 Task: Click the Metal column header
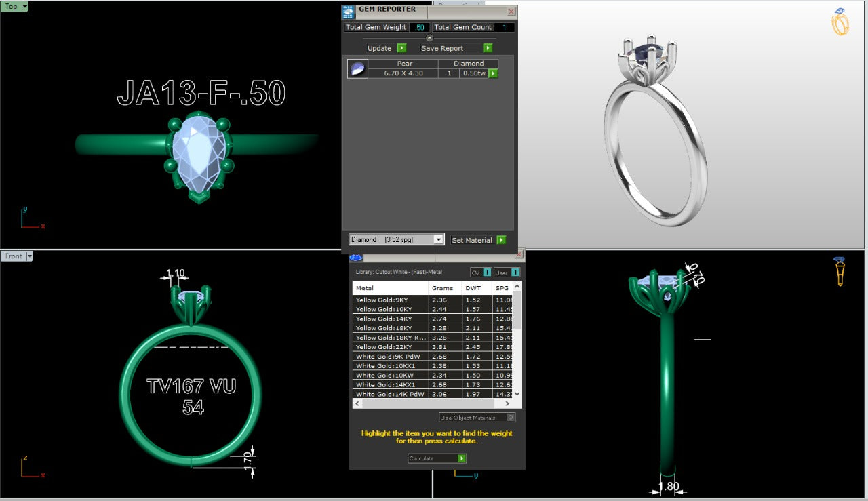[391, 288]
